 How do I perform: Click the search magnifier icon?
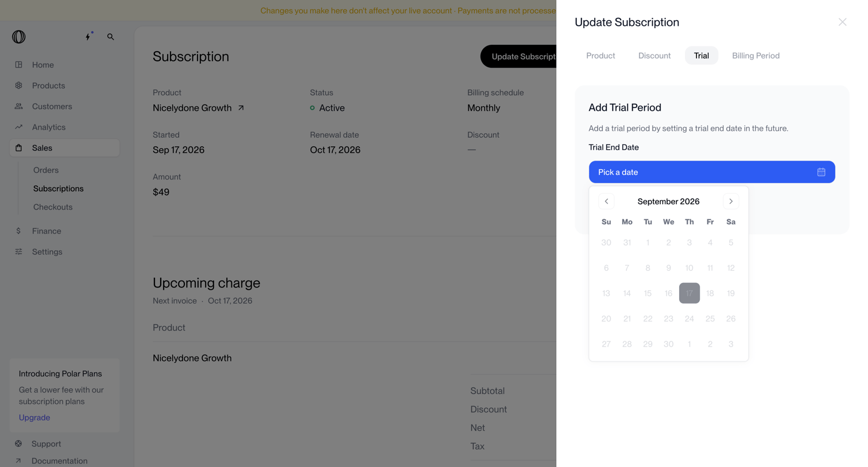(111, 37)
